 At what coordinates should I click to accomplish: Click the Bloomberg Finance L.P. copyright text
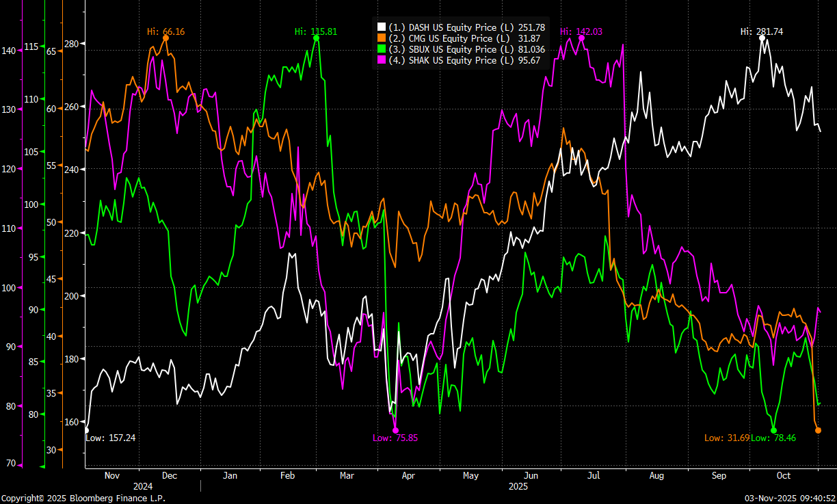click(83, 499)
